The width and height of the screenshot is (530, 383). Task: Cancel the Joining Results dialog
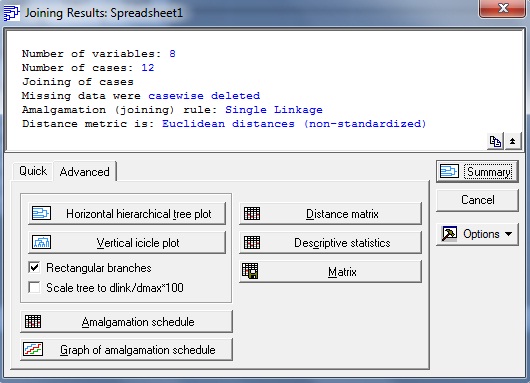click(477, 200)
